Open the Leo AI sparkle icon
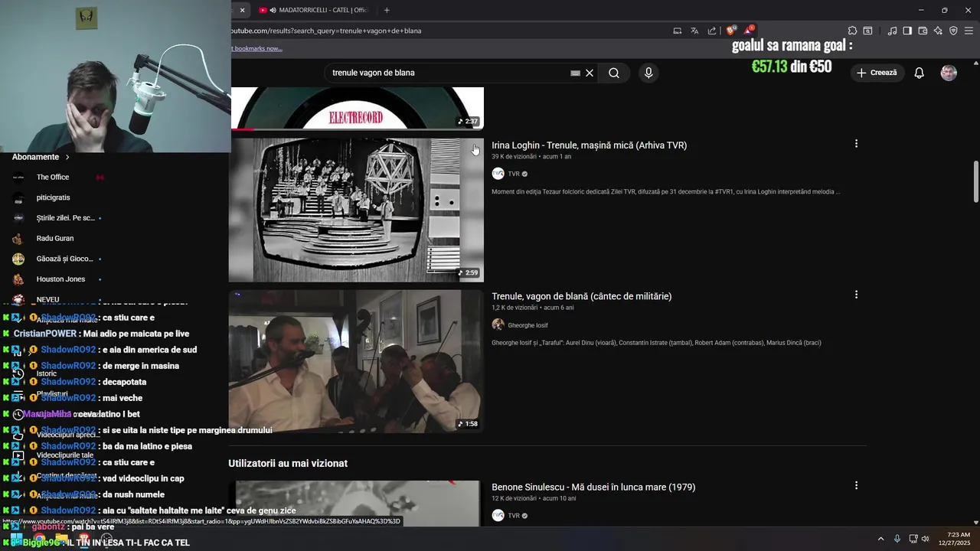 [938, 31]
